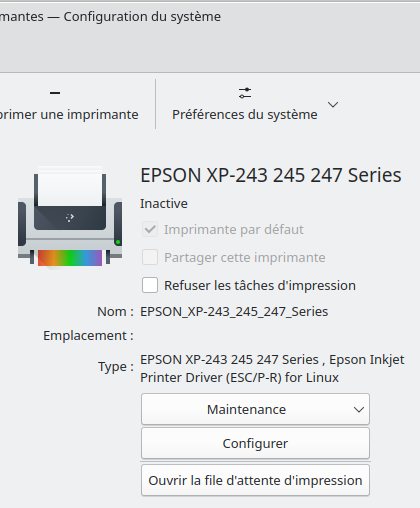Viewport: 420px width, 508px height.
Task: Click the rainbow paper output on printer icon
Action: tap(70, 258)
